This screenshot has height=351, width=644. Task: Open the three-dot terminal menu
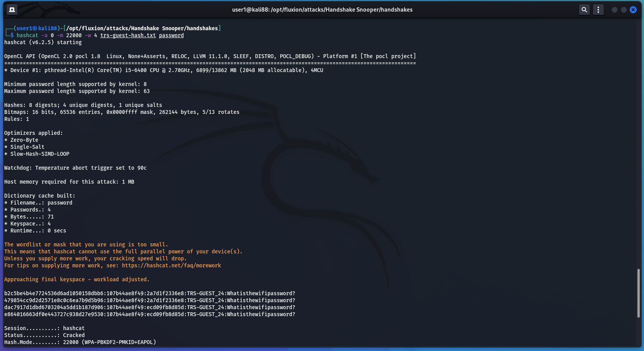click(x=598, y=10)
